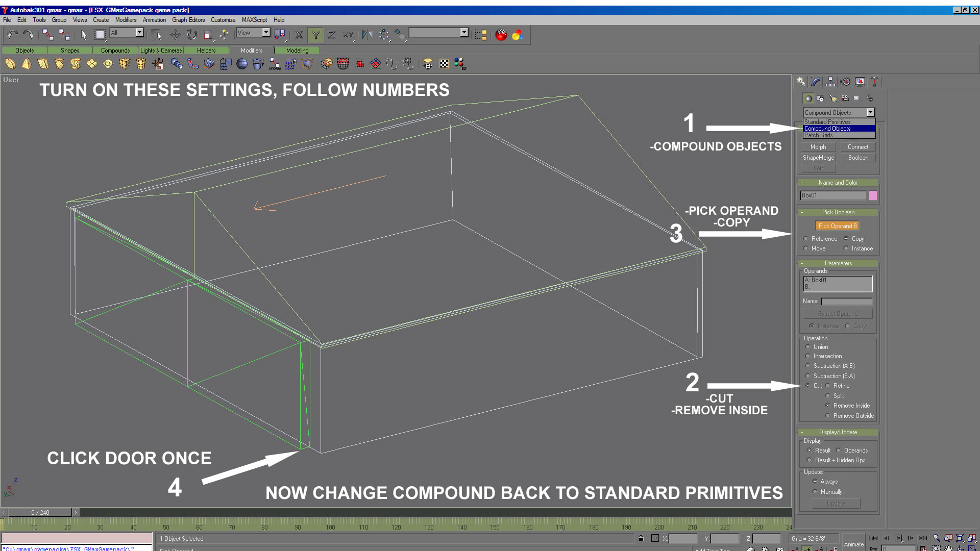Restrict transform to the Y axis

click(x=316, y=35)
